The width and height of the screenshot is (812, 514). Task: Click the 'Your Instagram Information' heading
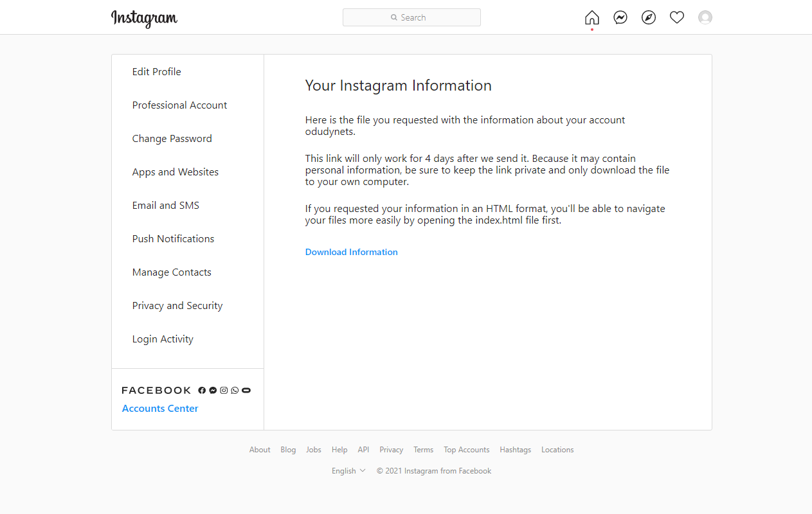coord(399,85)
